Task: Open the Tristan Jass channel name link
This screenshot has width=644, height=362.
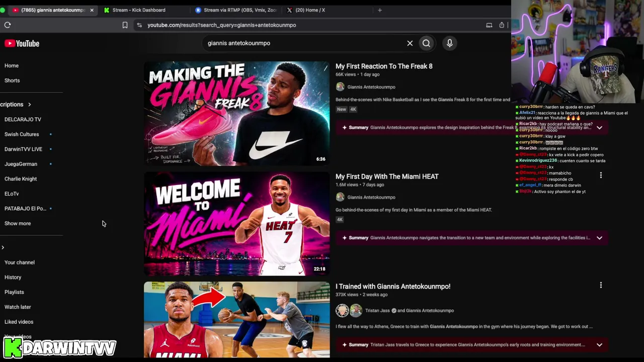Action: pyautogui.click(x=378, y=311)
